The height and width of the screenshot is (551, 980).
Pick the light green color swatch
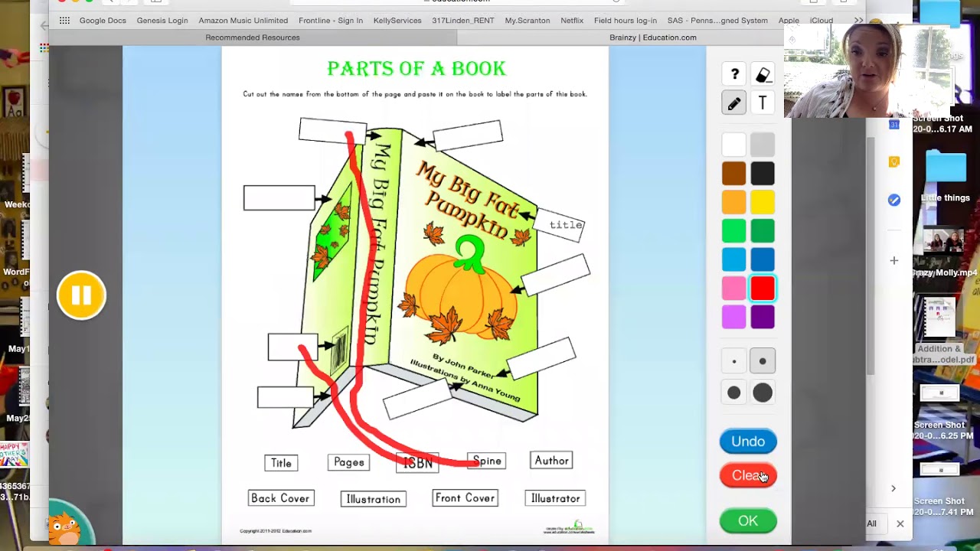pos(733,231)
